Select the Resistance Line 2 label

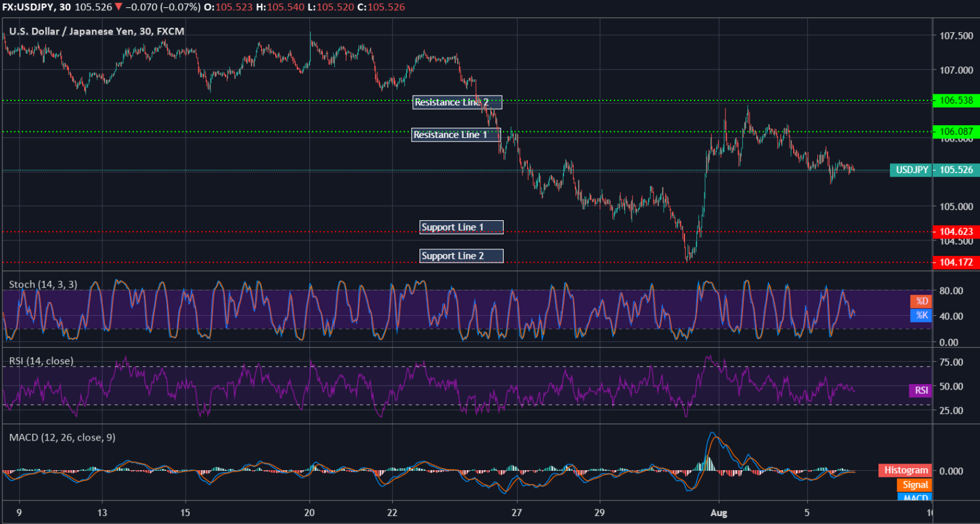[x=458, y=102]
